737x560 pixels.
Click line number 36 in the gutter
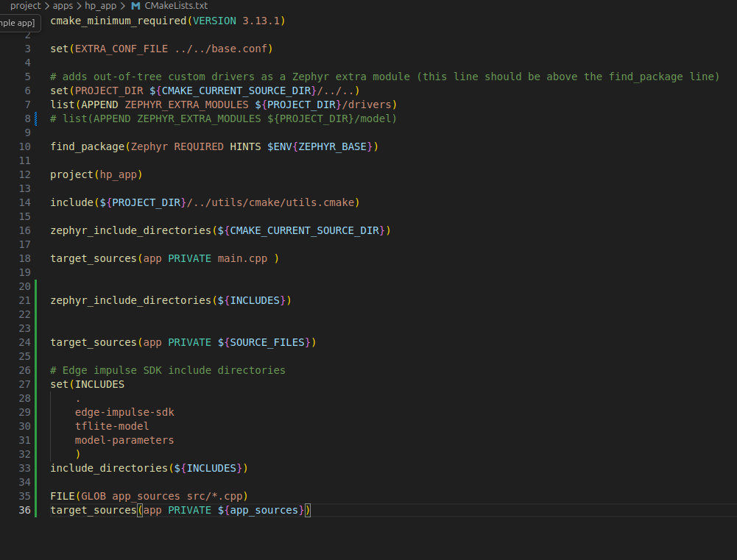tap(24, 510)
